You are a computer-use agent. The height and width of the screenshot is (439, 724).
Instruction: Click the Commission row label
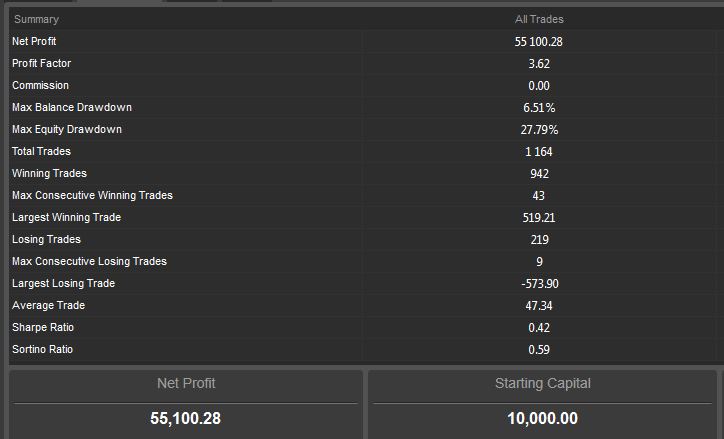pyautogui.click(x=40, y=85)
